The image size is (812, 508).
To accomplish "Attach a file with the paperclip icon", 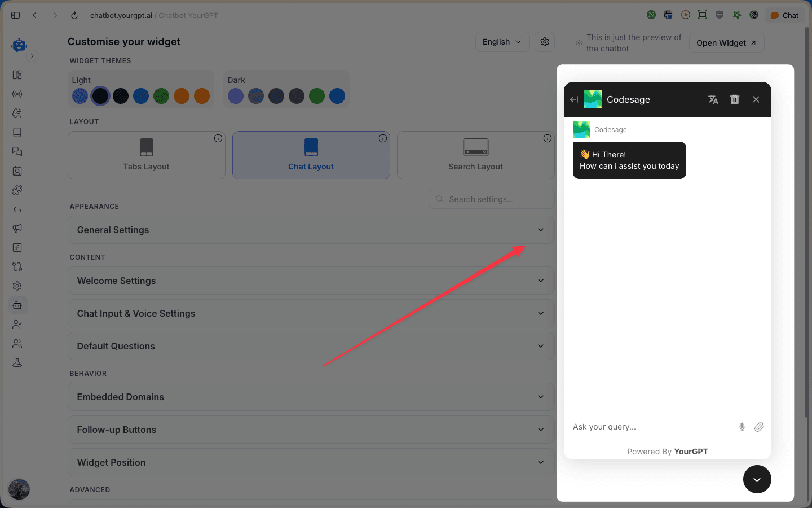I will (759, 427).
